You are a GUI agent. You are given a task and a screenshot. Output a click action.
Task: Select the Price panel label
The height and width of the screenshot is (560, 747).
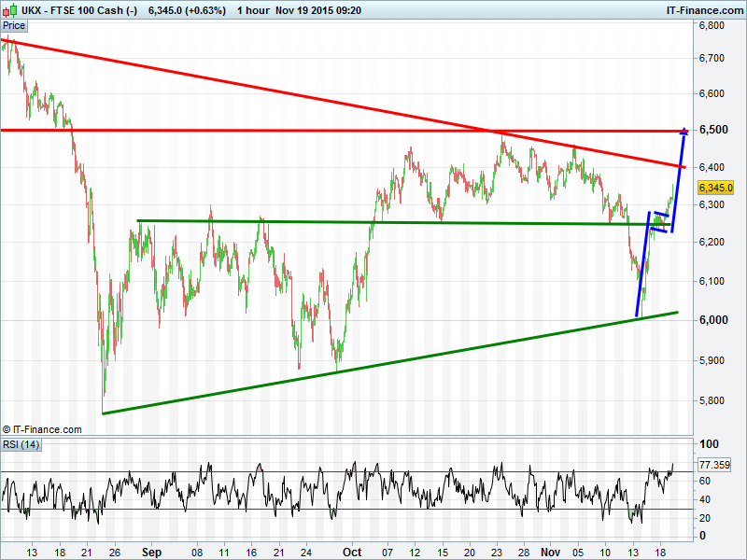(x=15, y=26)
